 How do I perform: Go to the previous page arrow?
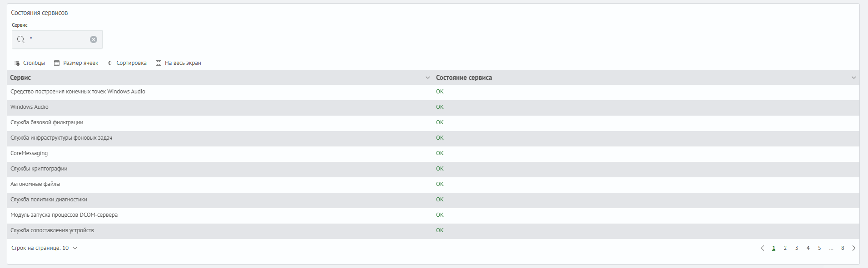(x=763, y=248)
